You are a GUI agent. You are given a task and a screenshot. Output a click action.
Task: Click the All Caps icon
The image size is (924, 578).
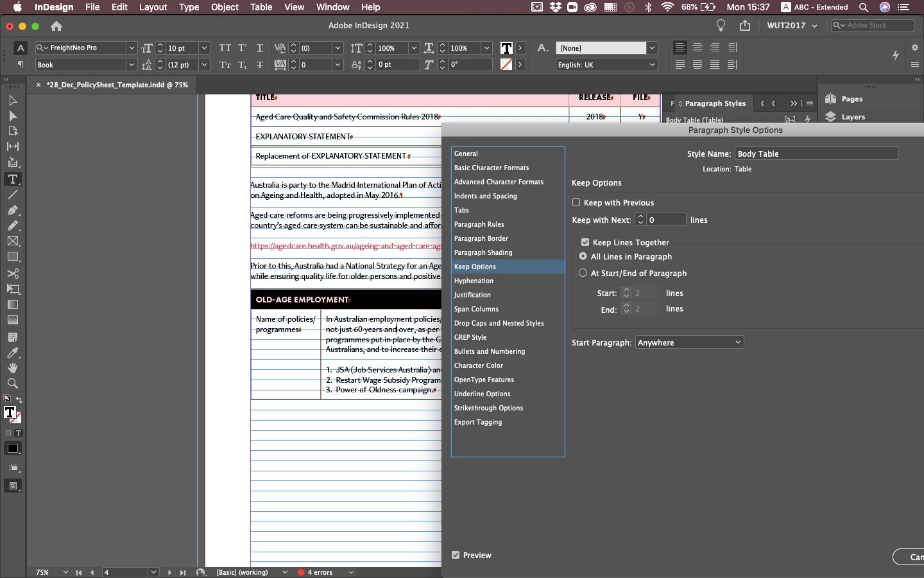coord(225,48)
